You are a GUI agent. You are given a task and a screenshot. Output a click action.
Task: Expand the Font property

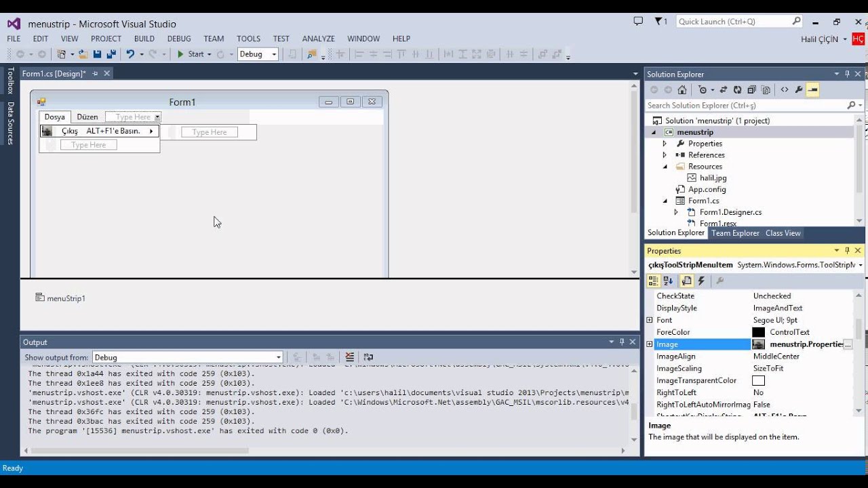(x=650, y=320)
